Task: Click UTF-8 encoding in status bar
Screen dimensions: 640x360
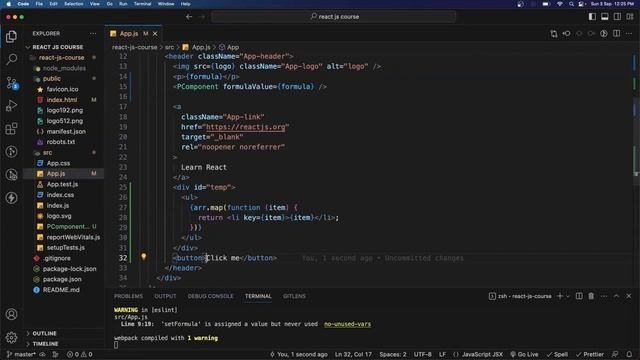Action: click(422, 354)
